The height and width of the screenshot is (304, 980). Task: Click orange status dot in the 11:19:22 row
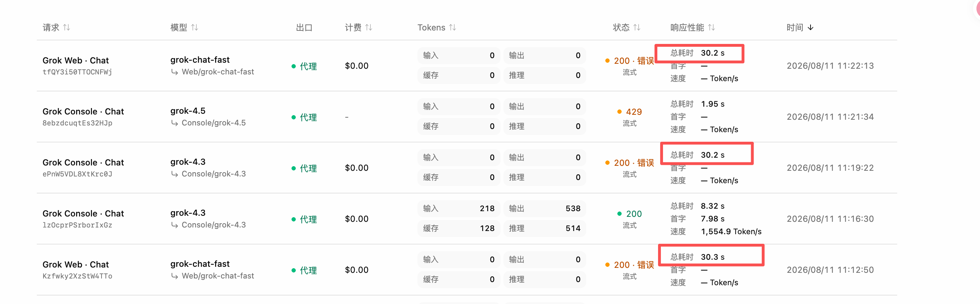607,163
